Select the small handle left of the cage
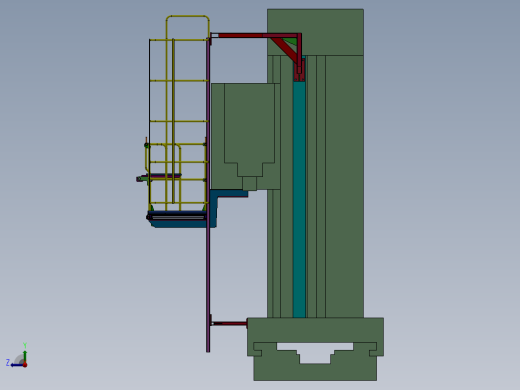 (142, 179)
